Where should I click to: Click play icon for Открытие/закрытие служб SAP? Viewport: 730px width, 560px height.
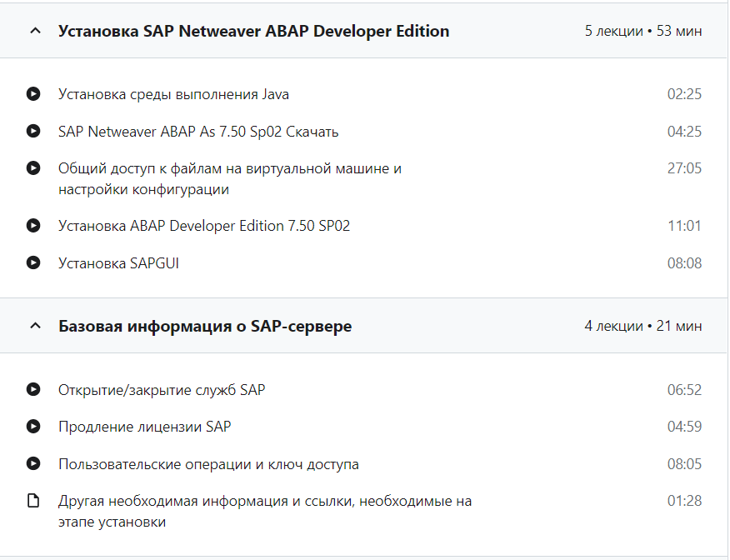(33, 389)
